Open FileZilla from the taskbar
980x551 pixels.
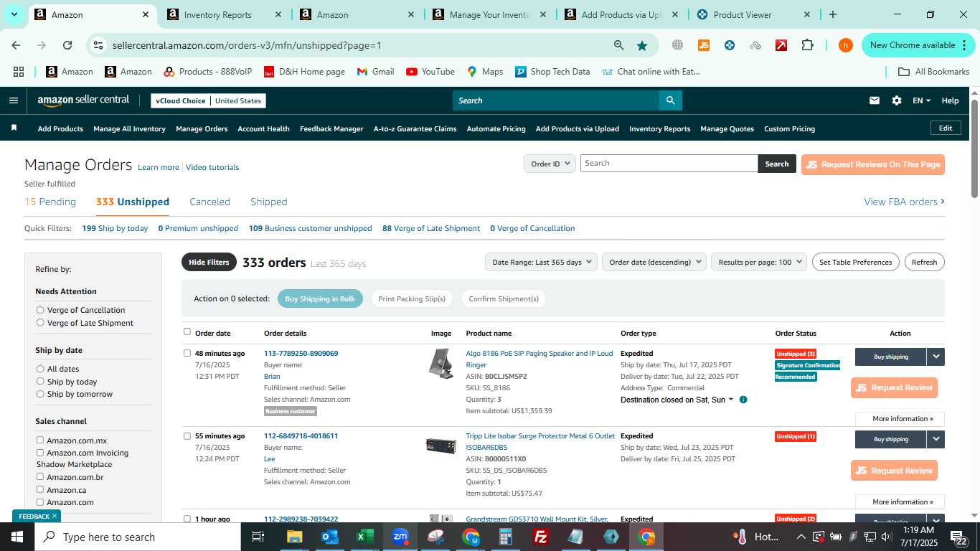click(x=541, y=537)
